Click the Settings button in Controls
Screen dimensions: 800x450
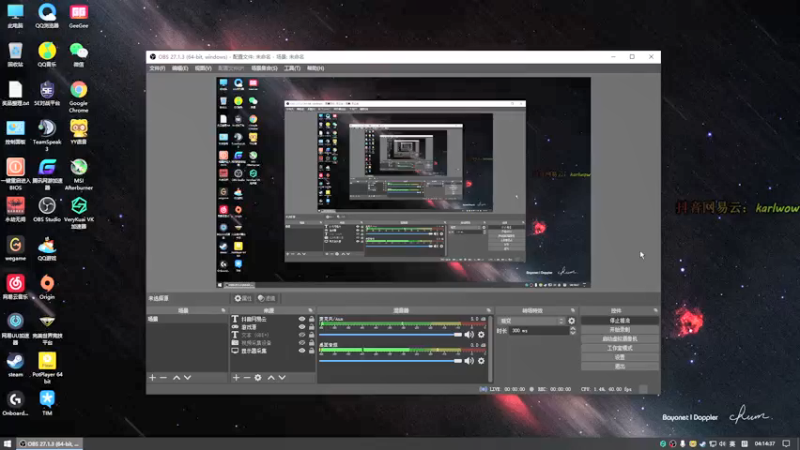click(x=619, y=357)
